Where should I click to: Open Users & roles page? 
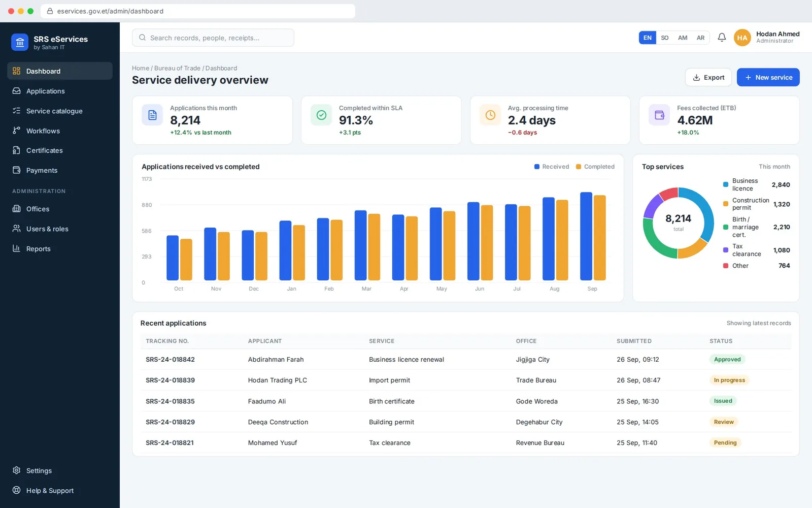pyautogui.click(x=60, y=229)
